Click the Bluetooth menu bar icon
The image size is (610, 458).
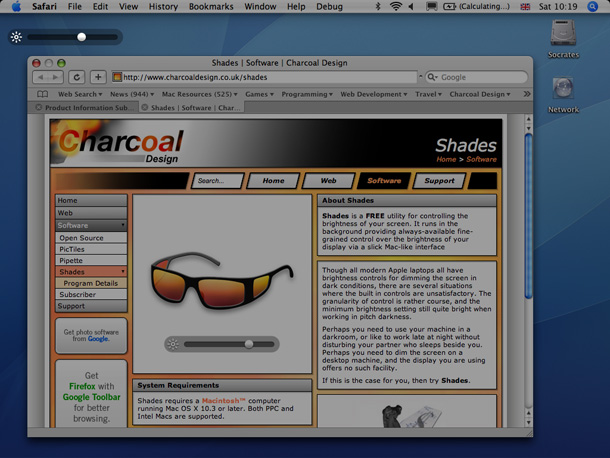(x=377, y=6)
